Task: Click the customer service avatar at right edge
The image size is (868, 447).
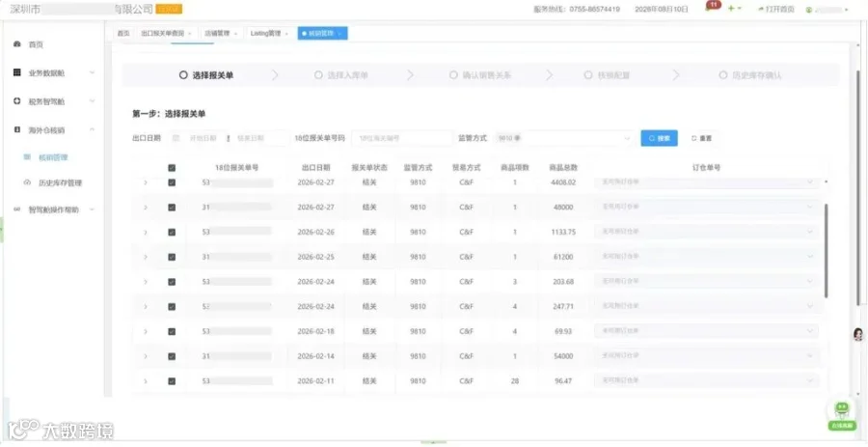Action: (858, 334)
